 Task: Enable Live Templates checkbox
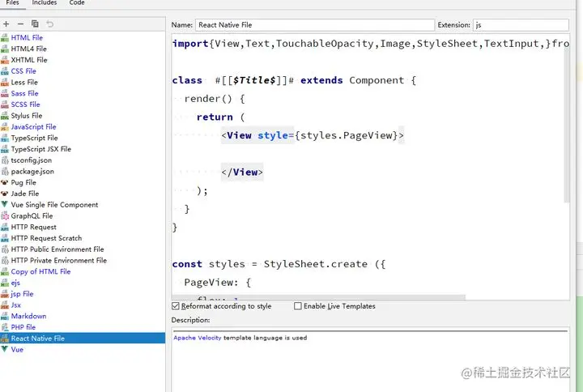tap(297, 305)
